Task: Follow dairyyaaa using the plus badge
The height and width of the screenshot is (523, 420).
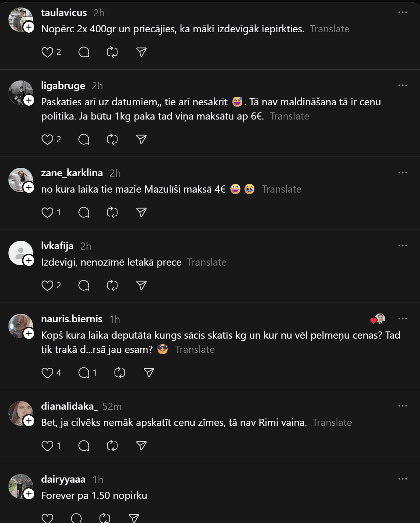Action: click(29, 494)
